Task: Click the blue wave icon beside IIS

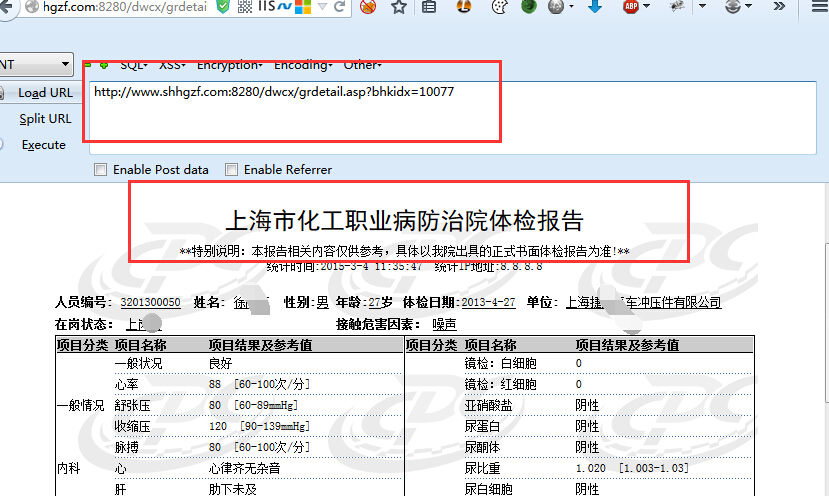Action: point(284,6)
